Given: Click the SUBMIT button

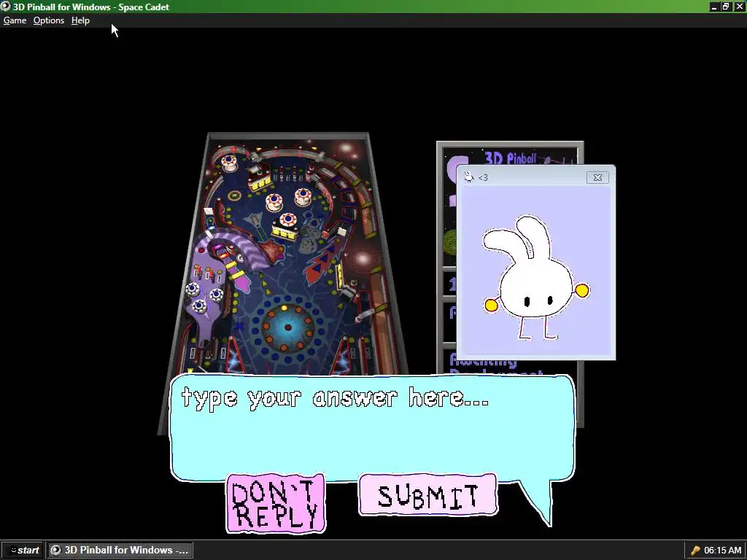Looking at the screenshot, I should tap(427, 495).
